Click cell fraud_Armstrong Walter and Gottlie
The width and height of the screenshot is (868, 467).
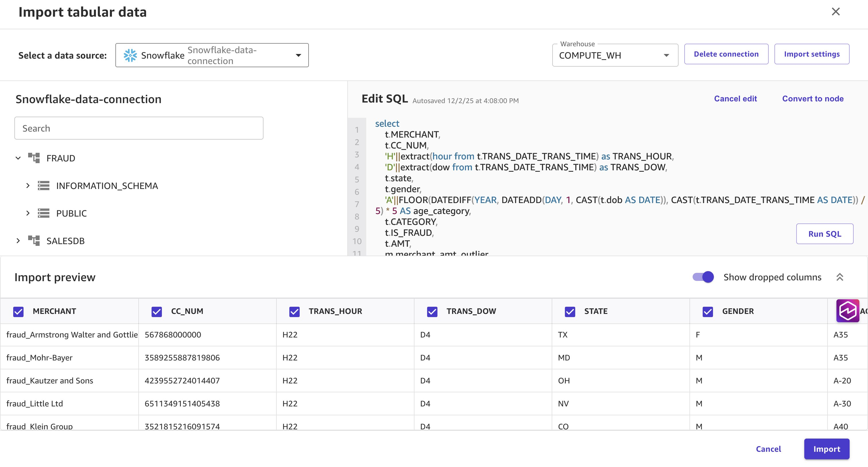[x=69, y=335]
